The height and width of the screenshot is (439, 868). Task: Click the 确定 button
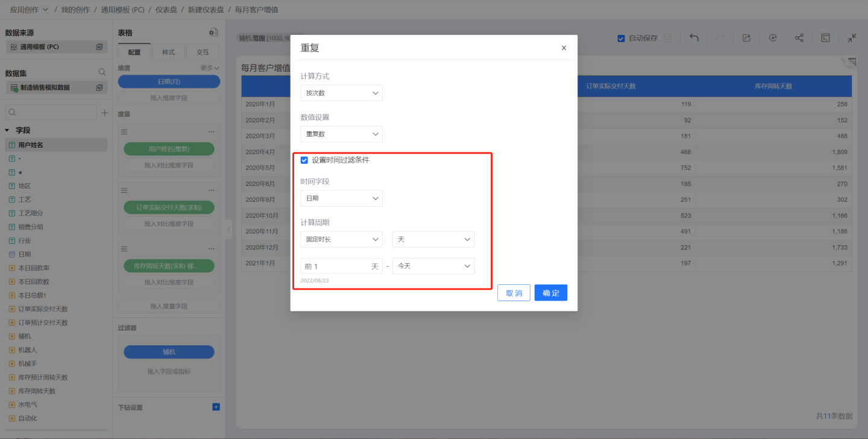coord(550,293)
